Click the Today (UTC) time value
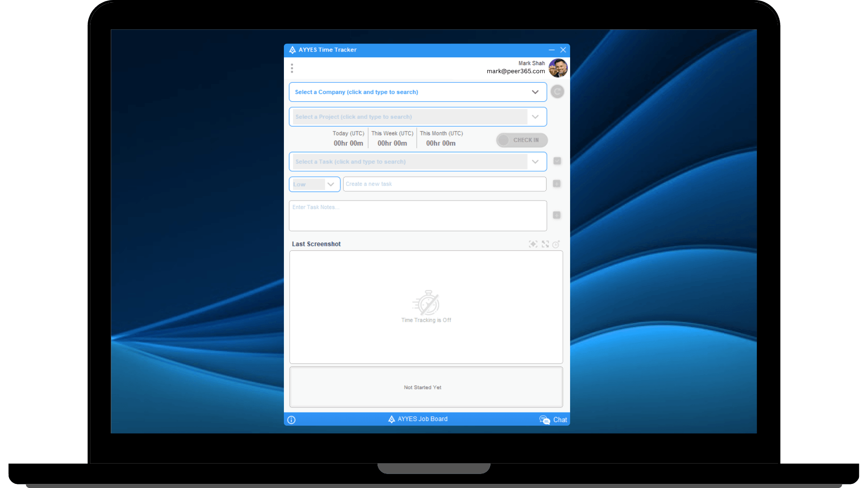Image resolution: width=868 pixels, height=488 pixels. point(349,143)
